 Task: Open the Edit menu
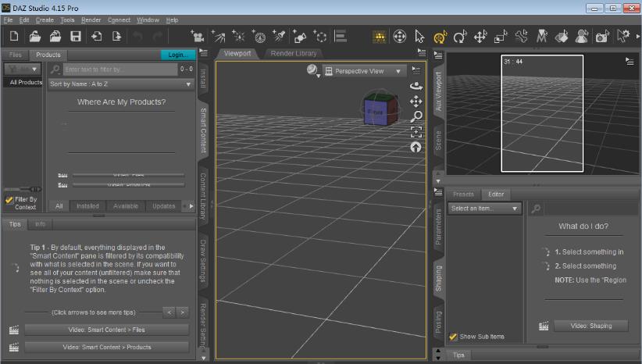pyautogui.click(x=24, y=20)
